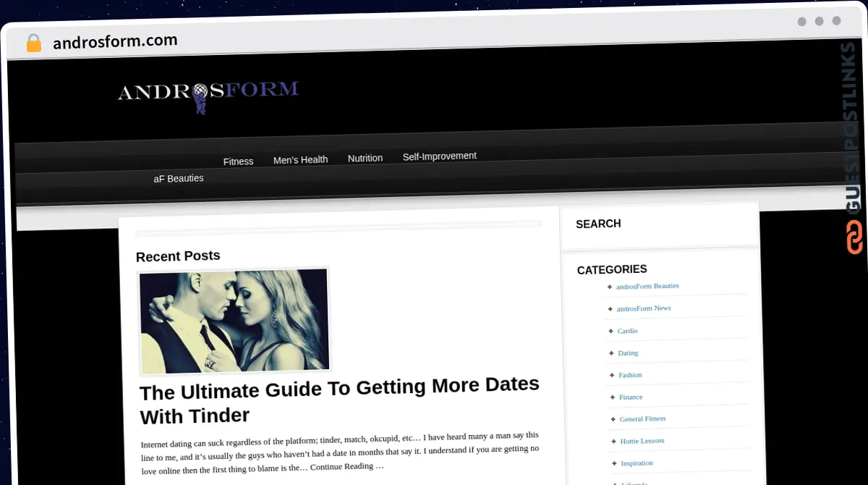868x485 pixels.
Task: Click the bullet icon beside Inspiration
Action: 614,463
